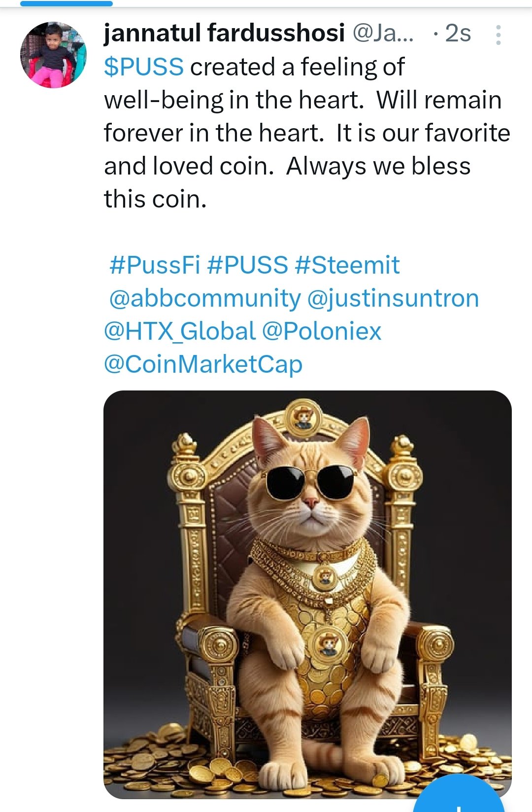Screen dimensions: 532x812
Task: Open @justinsuntron's profile mention
Action: tap(393, 298)
